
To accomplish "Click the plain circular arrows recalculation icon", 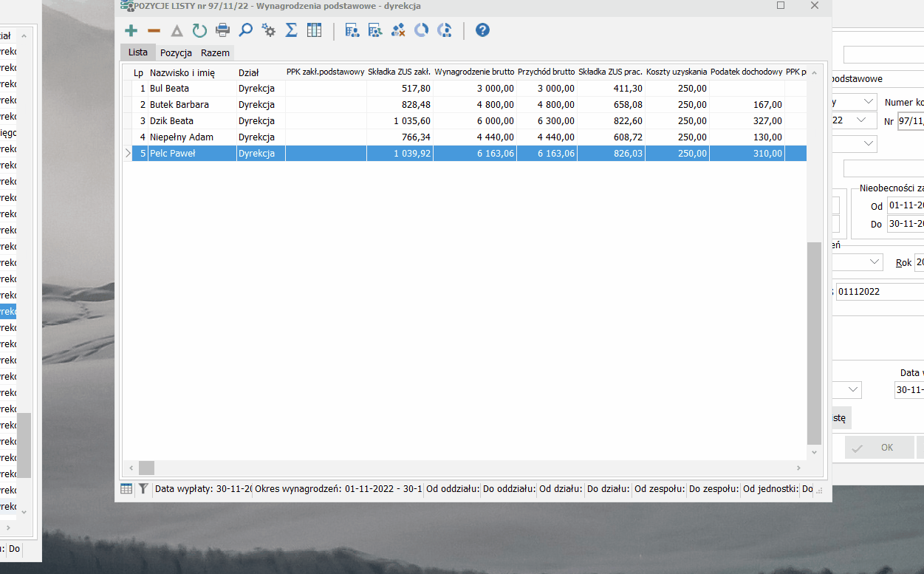I will (421, 30).
